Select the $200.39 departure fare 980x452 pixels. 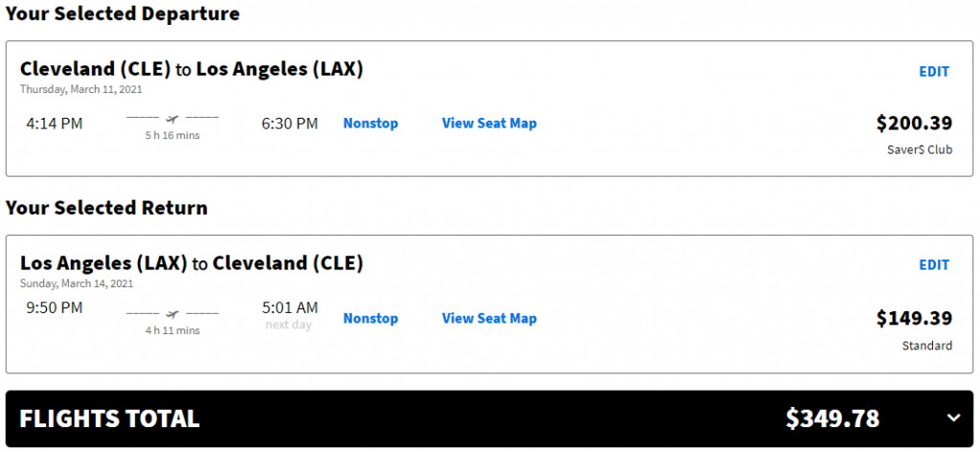[914, 124]
